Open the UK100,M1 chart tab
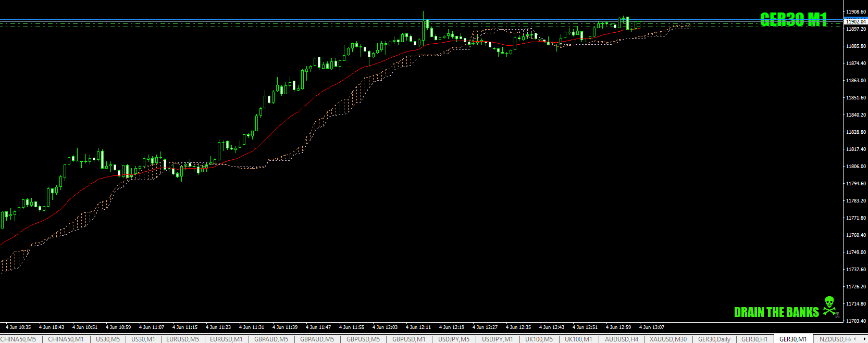This screenshot has height=343, width=868. pos(578,339)
